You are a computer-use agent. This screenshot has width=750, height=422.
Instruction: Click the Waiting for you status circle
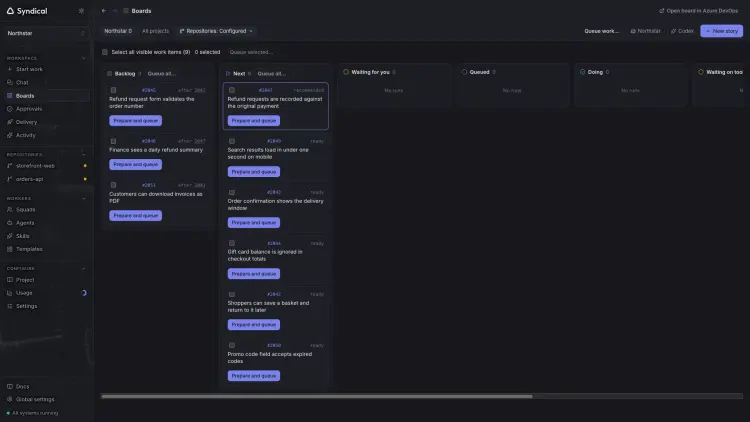click(346, 72)
